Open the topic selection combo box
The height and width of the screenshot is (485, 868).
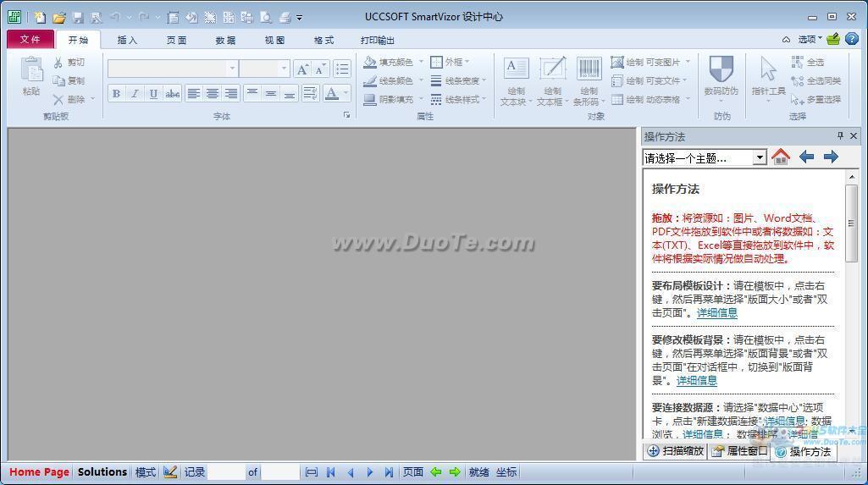click(705, 157)
